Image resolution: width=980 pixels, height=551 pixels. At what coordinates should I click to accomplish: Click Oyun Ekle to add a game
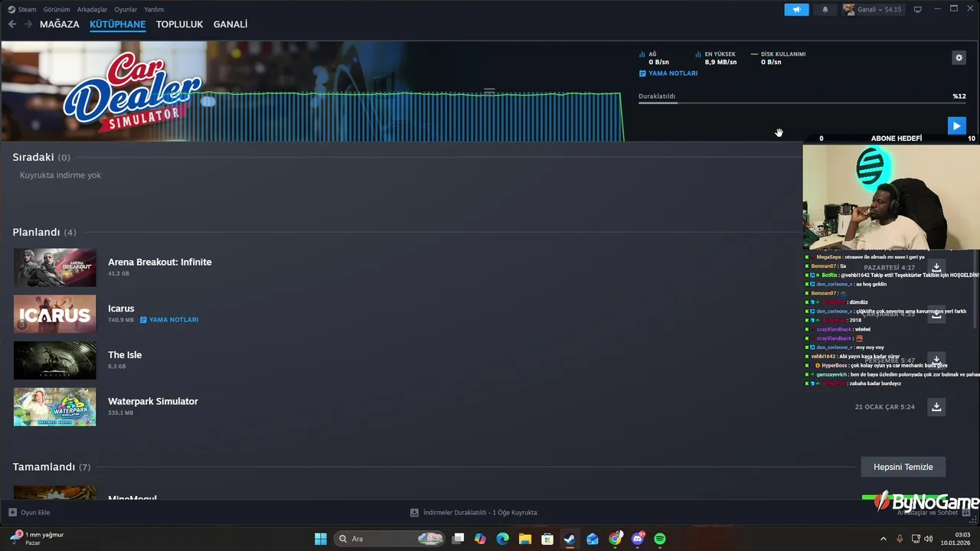click(x=29, y=513)
